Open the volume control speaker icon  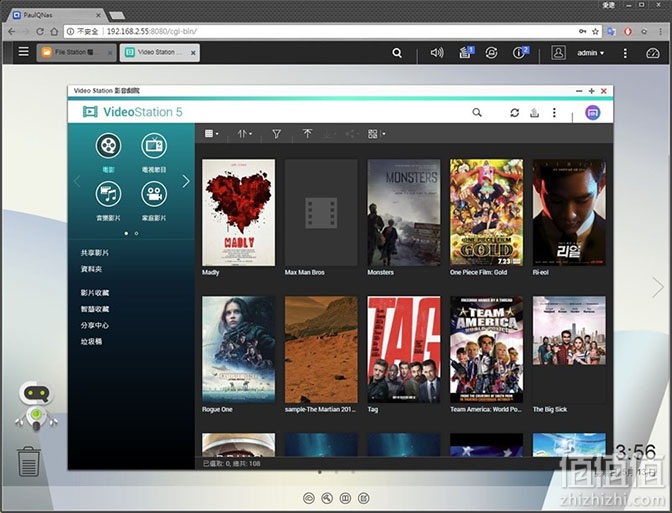click(437, 53)
